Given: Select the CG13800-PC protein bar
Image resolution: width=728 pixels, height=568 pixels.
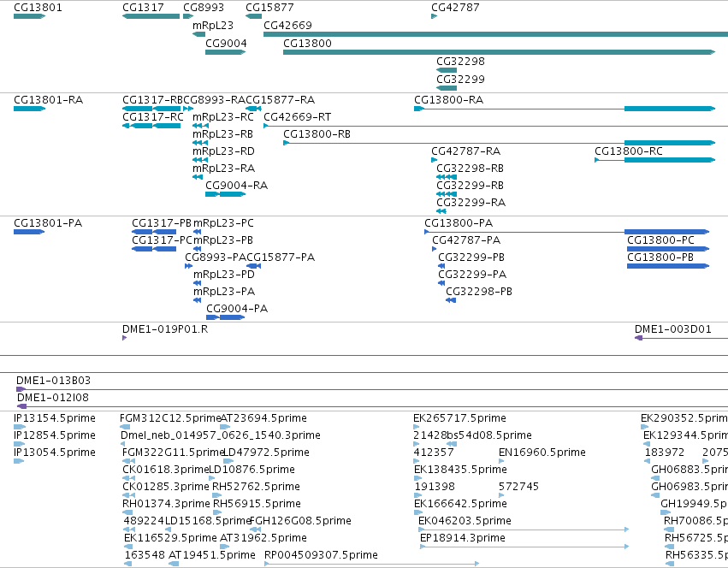Looking at the screenshot, I should [668, 249].
